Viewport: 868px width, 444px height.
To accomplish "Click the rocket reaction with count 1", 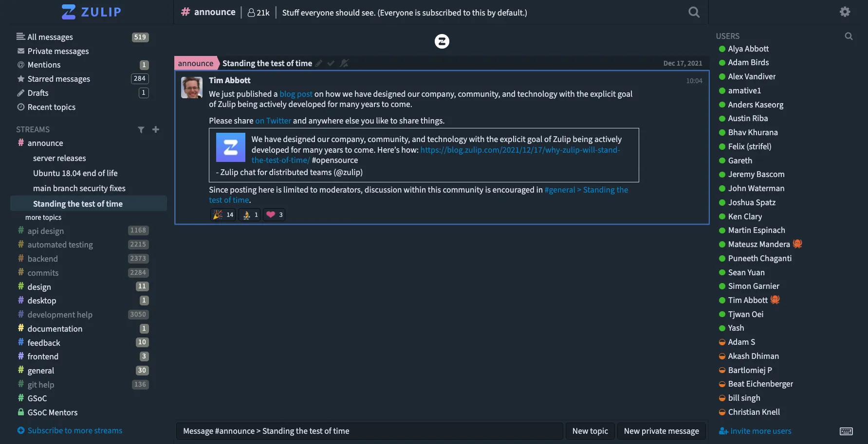I will point(250,214).
